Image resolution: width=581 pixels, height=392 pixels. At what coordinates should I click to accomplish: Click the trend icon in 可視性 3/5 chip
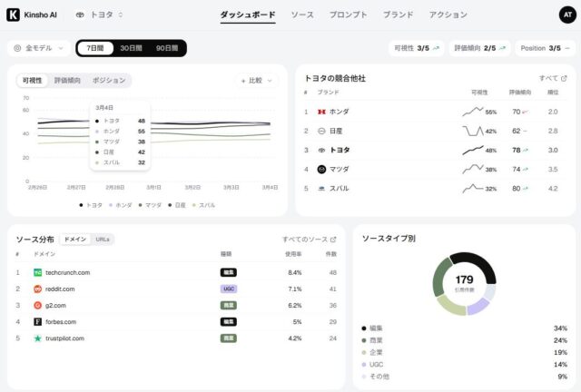(x=436, y=48)
